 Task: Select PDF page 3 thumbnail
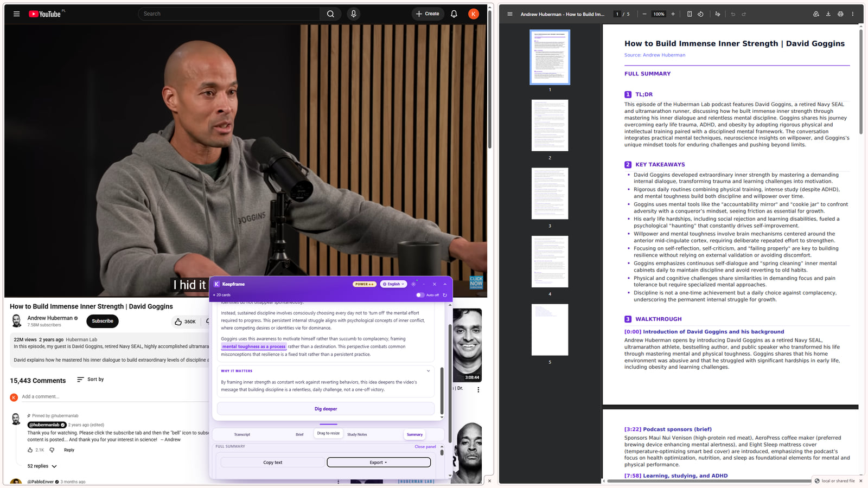(x=550, y=194)
